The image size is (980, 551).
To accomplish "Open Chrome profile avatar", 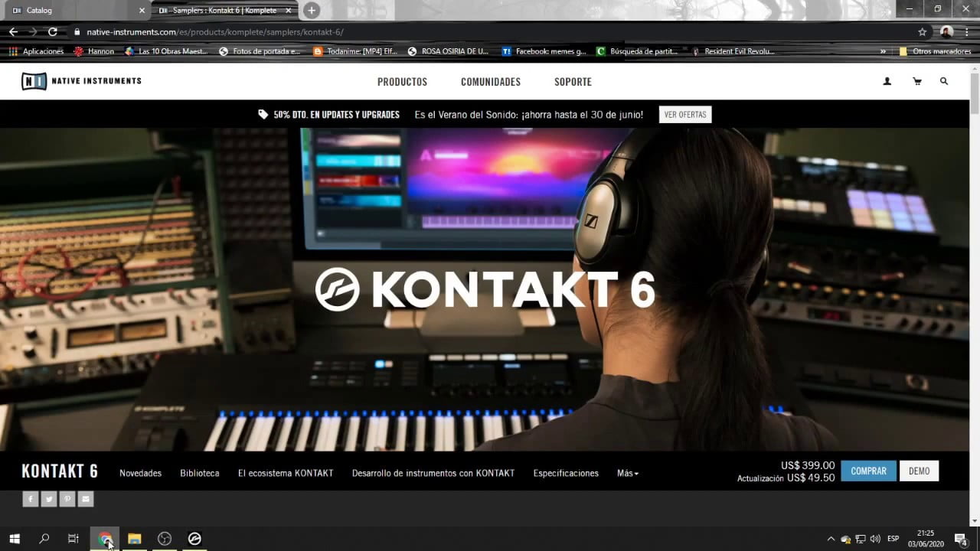I will [x=947, y=32].
